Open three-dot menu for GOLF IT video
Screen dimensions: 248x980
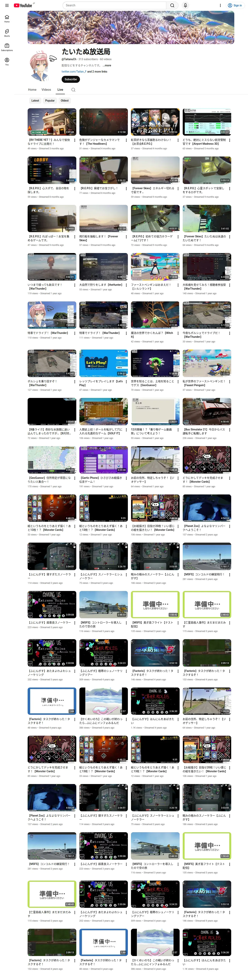pyautogui.click(x=126, y=430)
